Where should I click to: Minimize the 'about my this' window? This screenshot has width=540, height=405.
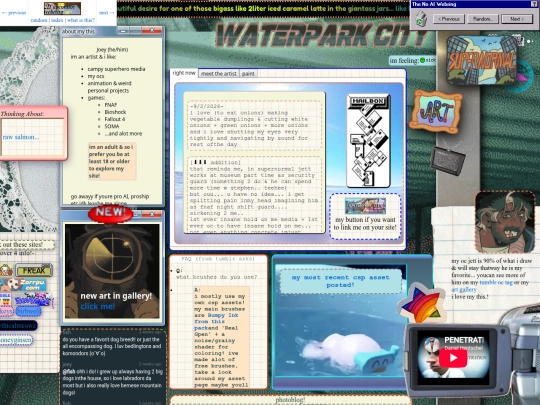[123, 31]
